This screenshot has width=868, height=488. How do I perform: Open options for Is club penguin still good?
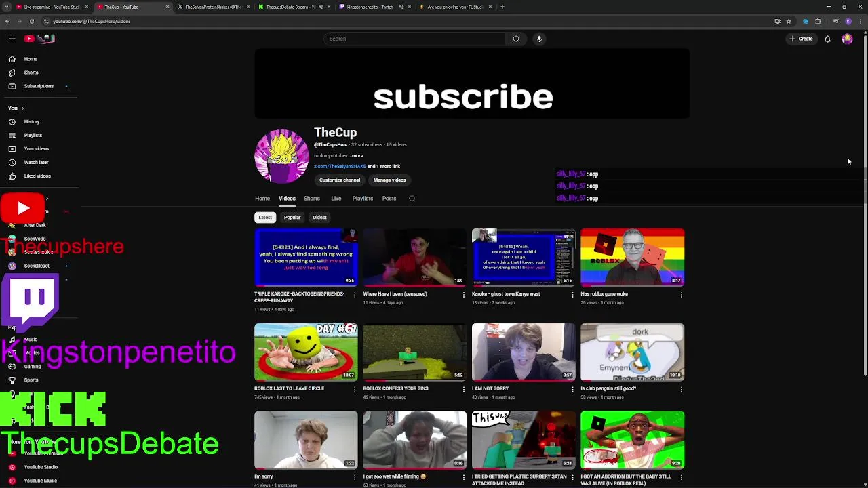click(x=682, y=390)
